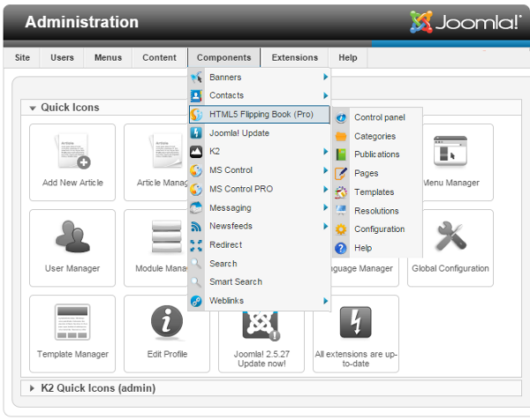
Task: Click the submenu Help question mark icon
Action: [x=341, y=248]
